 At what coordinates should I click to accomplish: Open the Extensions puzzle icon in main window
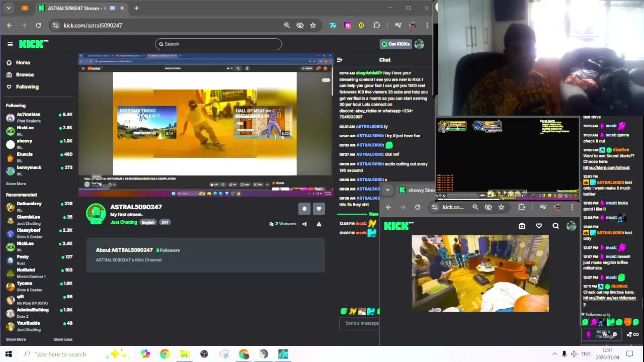click(377, 25)
